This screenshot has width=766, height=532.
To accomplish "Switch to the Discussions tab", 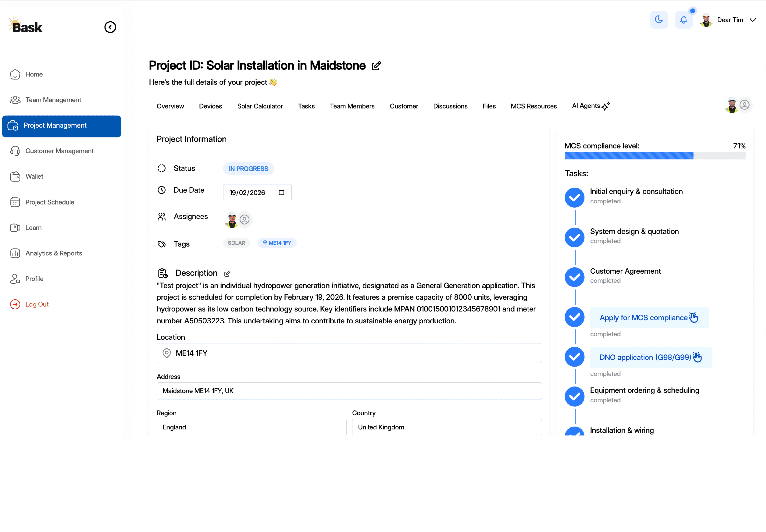I will coord(450,106).
